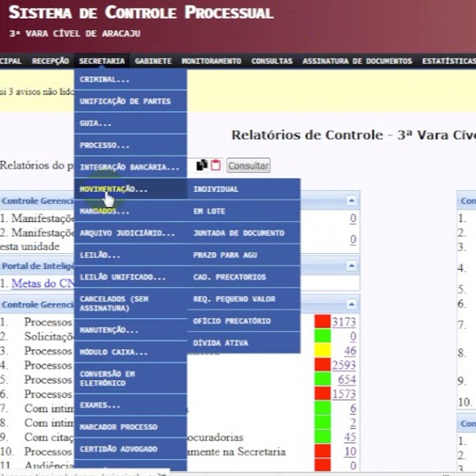This screenshot has height=476, width=476.
Task: Click the red status square beside 3173
Action: [x=322, y=321]
